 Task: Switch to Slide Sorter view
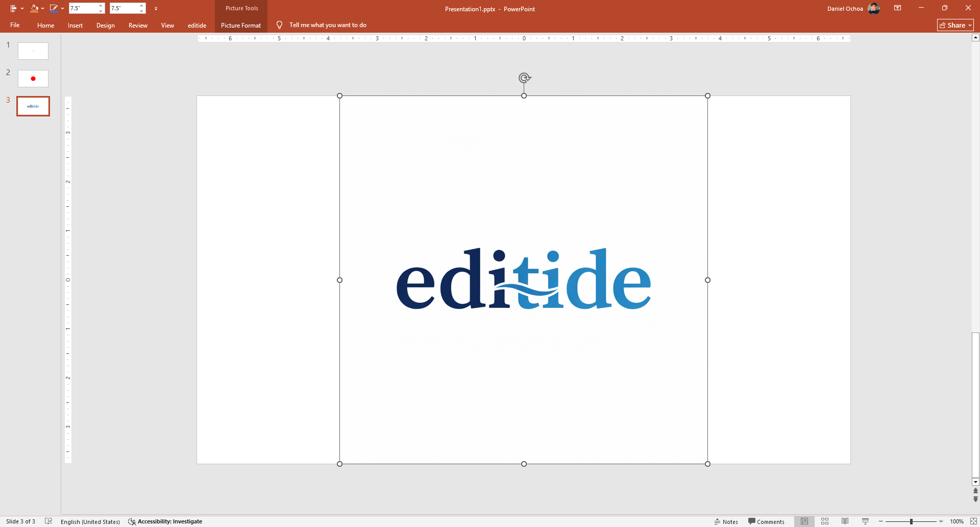point(825,521)
